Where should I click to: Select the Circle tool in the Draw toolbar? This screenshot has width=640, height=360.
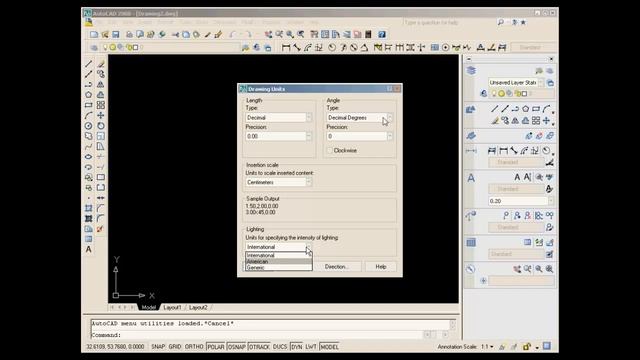click(89, 126)
